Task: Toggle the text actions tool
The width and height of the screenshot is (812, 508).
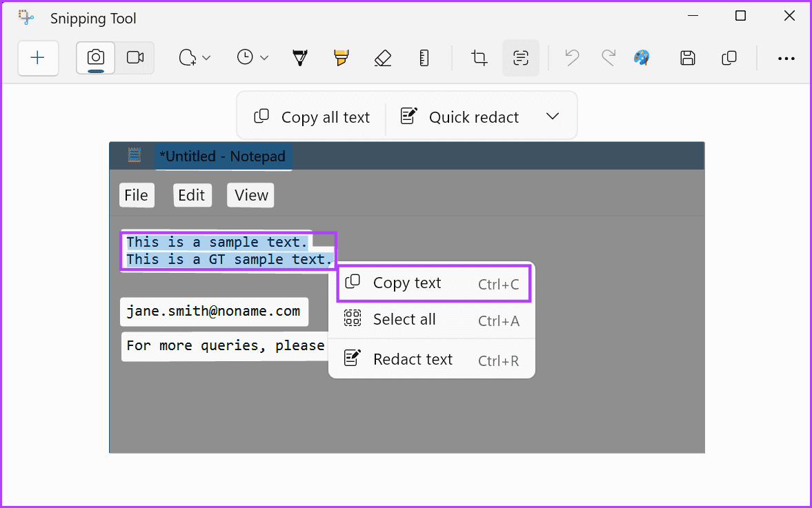Action: [x=520, y=58]
